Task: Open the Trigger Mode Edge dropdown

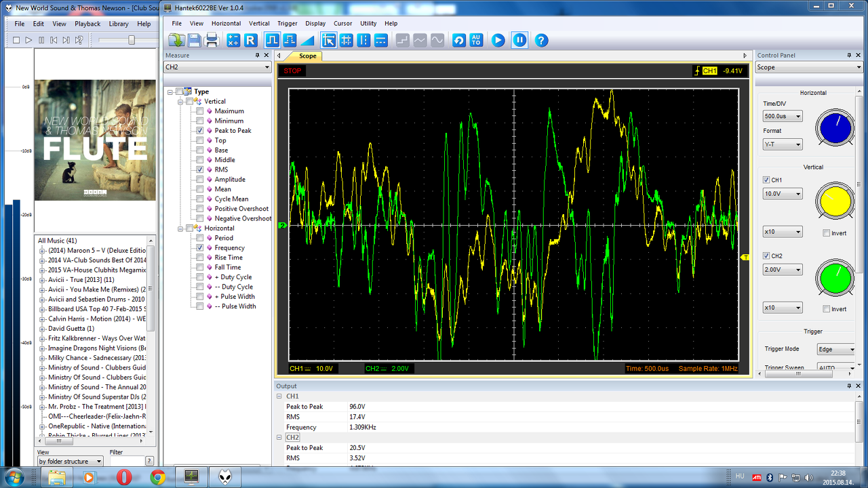Action: coord(837,350)
